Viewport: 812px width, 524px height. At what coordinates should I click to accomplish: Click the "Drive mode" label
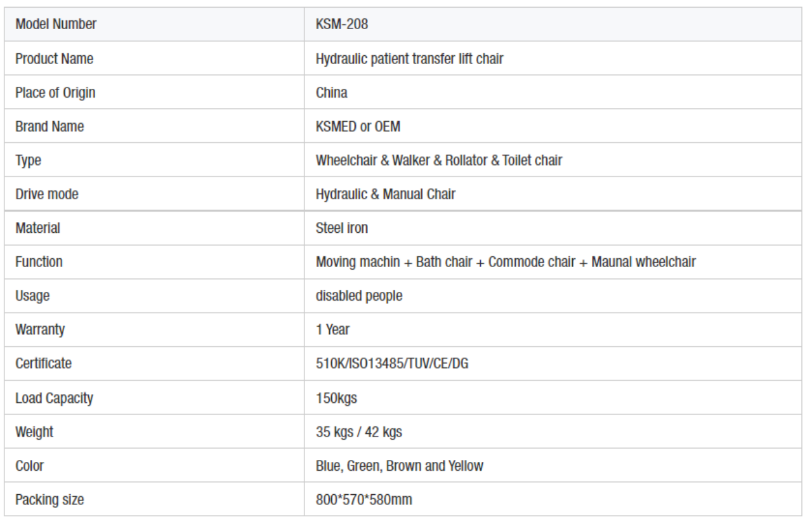[x=47, y=194]
